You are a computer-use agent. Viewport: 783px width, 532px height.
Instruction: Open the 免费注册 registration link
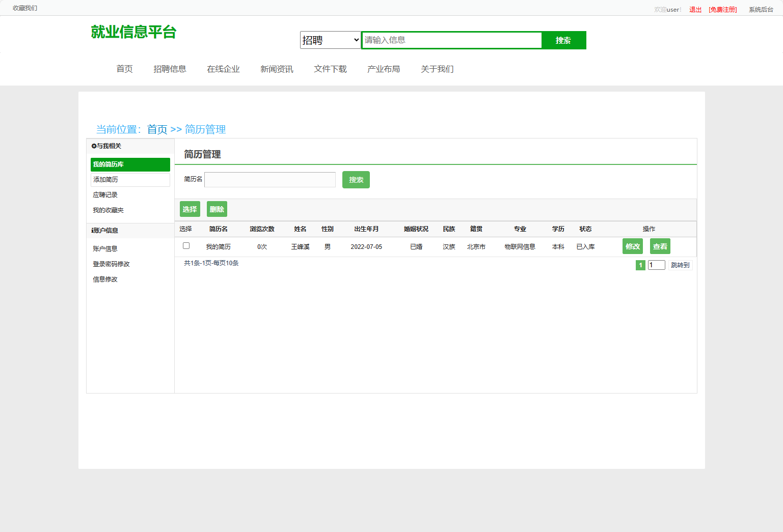click(x=722, y=9)
